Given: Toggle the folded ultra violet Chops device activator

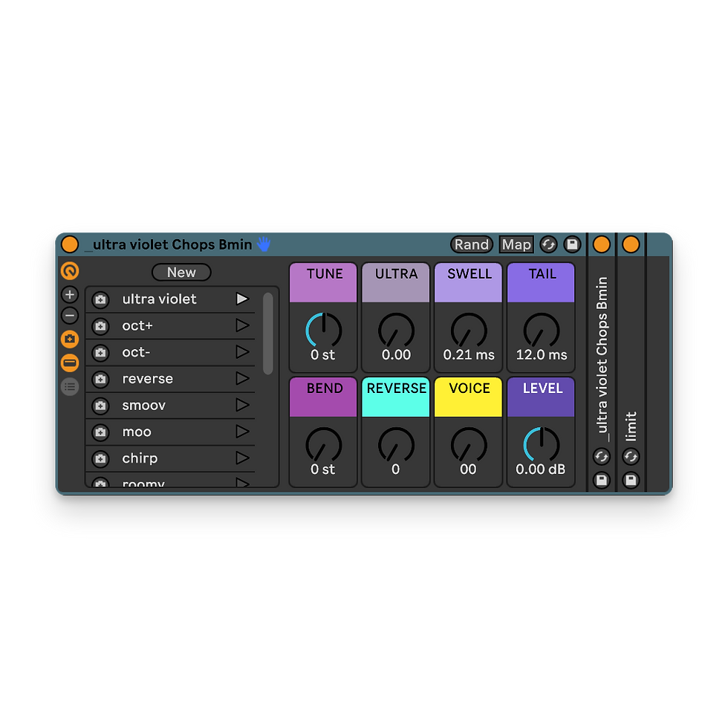Looking at the screenshot, I should [x=601, y=244].
